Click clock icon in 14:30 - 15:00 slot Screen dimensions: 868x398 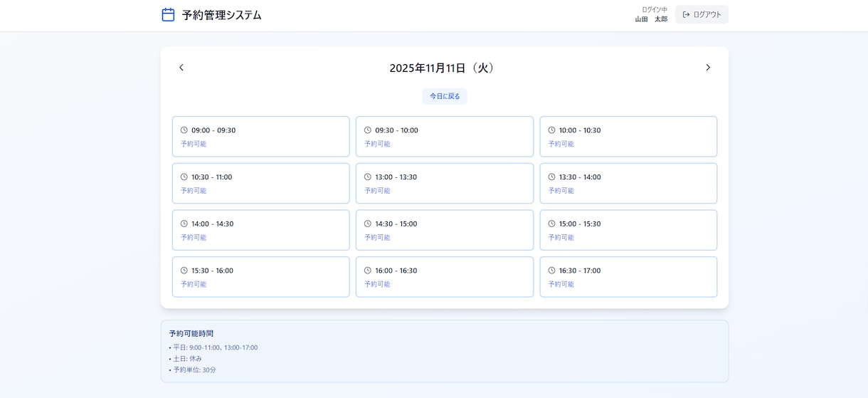click(x=368, y=224)
